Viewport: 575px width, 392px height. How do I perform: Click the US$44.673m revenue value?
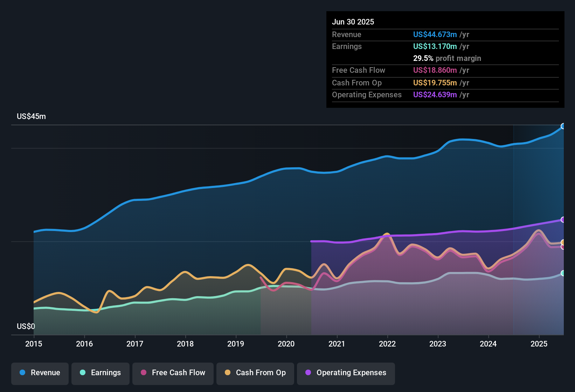[435, 34]
